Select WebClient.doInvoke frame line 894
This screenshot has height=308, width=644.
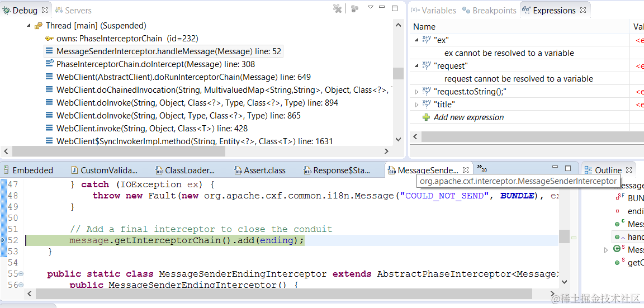pos(197,103)
